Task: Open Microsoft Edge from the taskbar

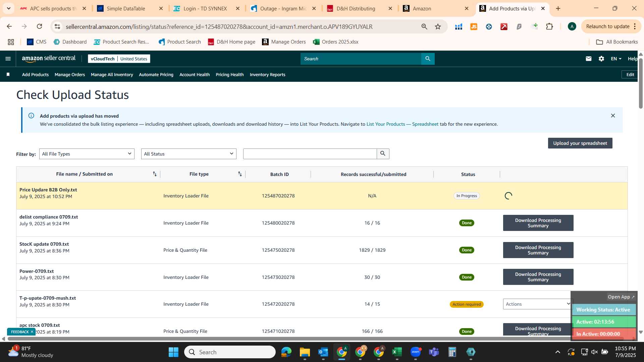Action: coord(286,352)
